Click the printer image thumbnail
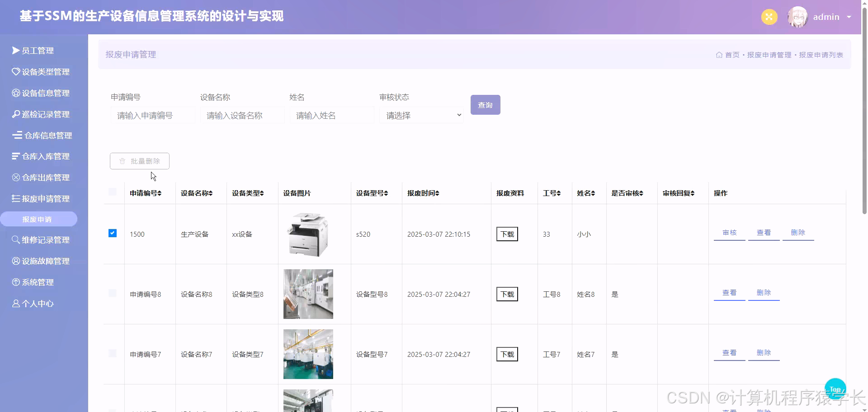This screenshot has height=412, width=868. click(x=308, y=234)
